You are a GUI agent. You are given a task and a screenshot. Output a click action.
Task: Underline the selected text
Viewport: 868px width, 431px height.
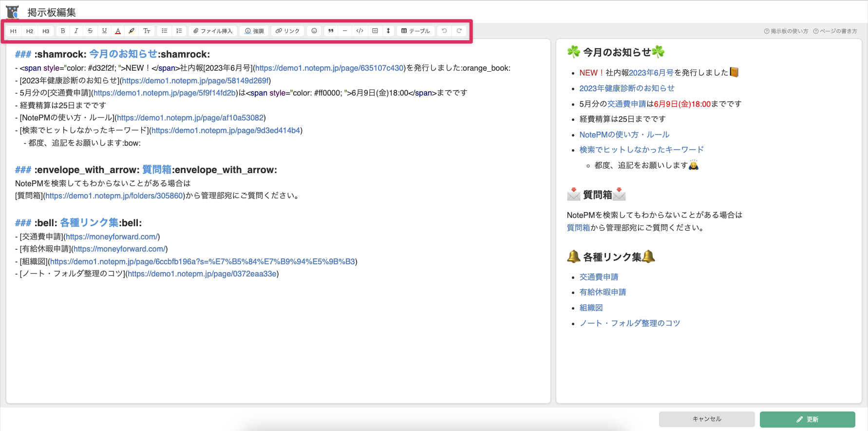pyautogui.click(x=104, y=31)
